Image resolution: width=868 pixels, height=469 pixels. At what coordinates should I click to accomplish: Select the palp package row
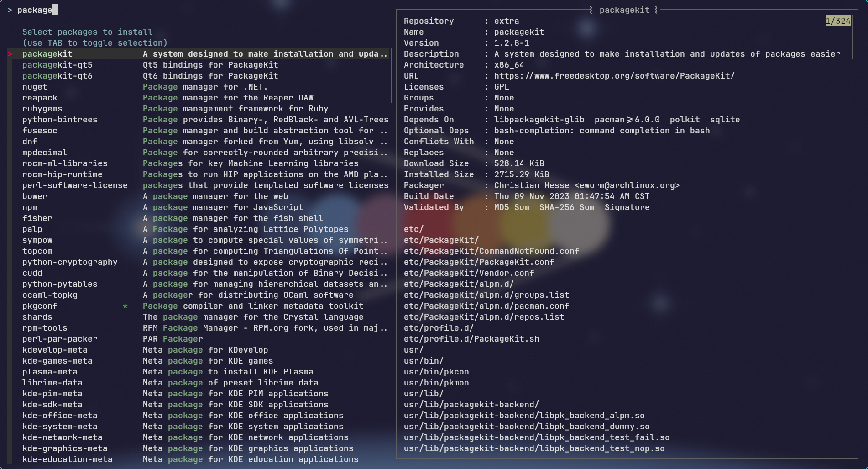click(198, 229)
